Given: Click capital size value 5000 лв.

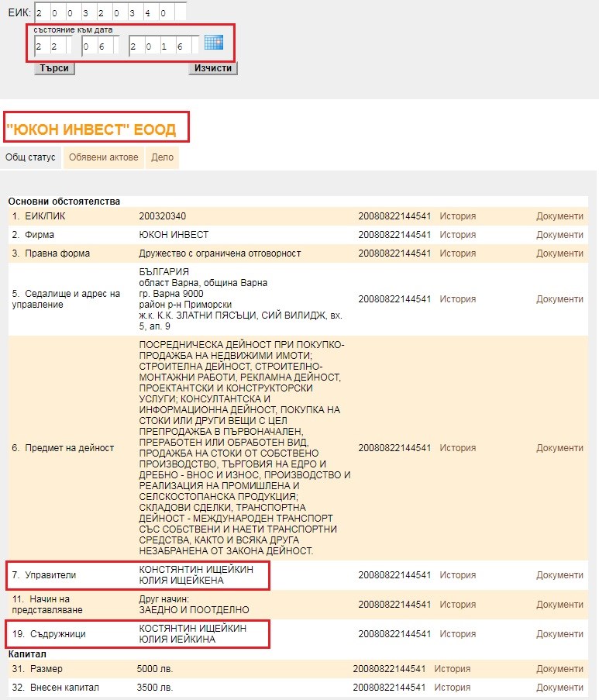Looking at the screenshot, I should click(155, 669).
